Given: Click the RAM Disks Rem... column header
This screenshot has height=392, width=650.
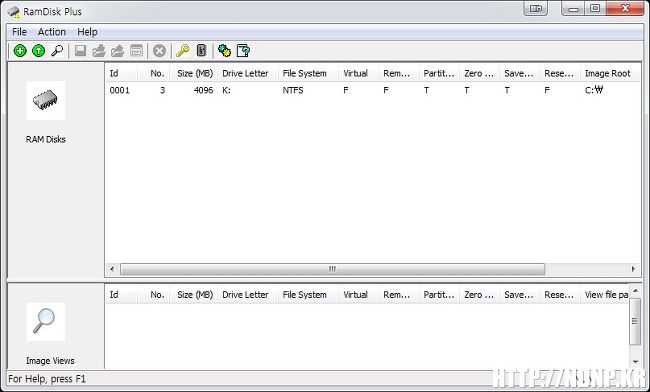Looking at the screenshot, I should [x=399, y=73].
